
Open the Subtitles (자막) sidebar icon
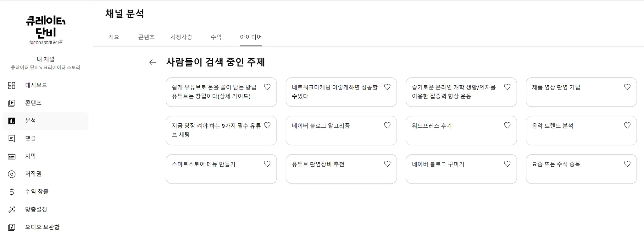pos(12,156)
